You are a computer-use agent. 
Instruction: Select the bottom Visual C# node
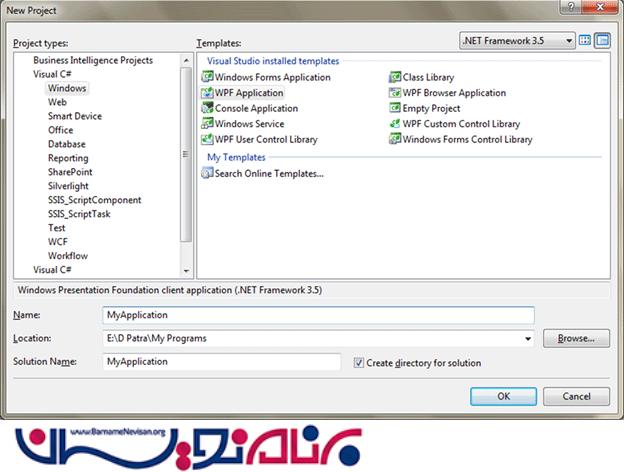click(x=52, y=269)
